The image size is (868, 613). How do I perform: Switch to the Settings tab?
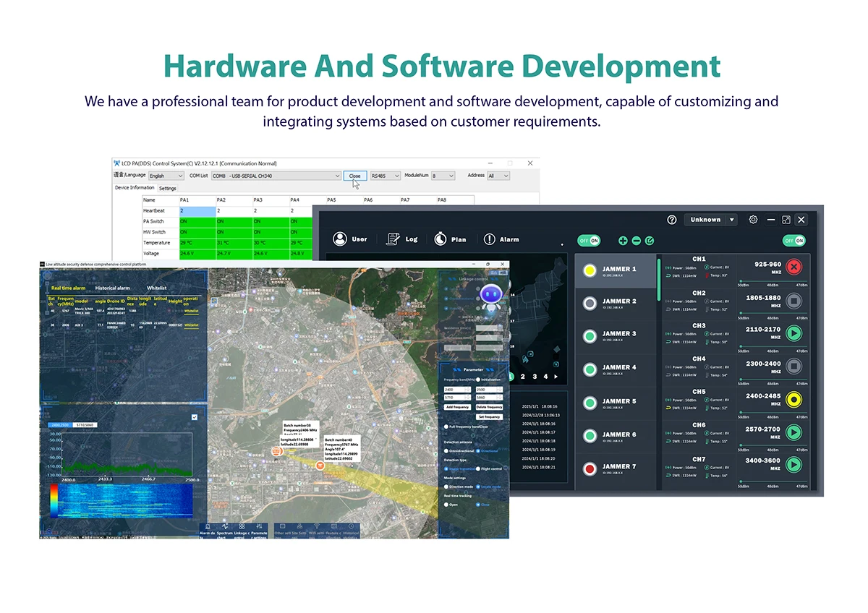(168, 188)
